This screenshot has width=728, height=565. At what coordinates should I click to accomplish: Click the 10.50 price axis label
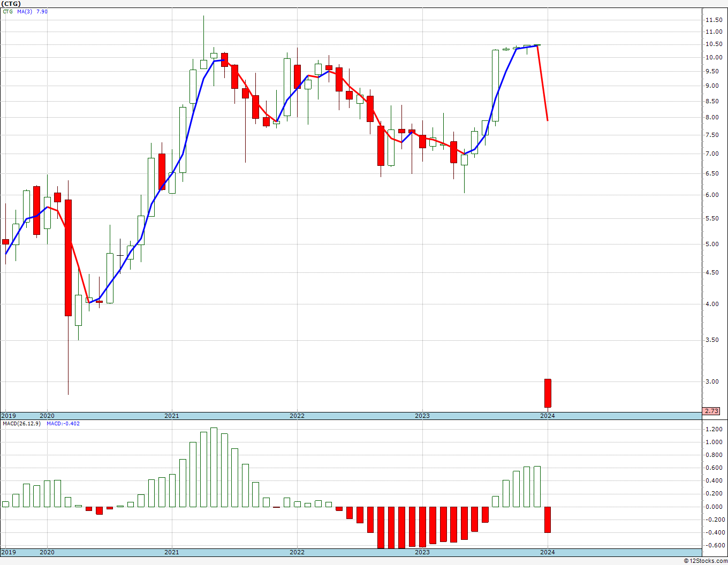714,44
